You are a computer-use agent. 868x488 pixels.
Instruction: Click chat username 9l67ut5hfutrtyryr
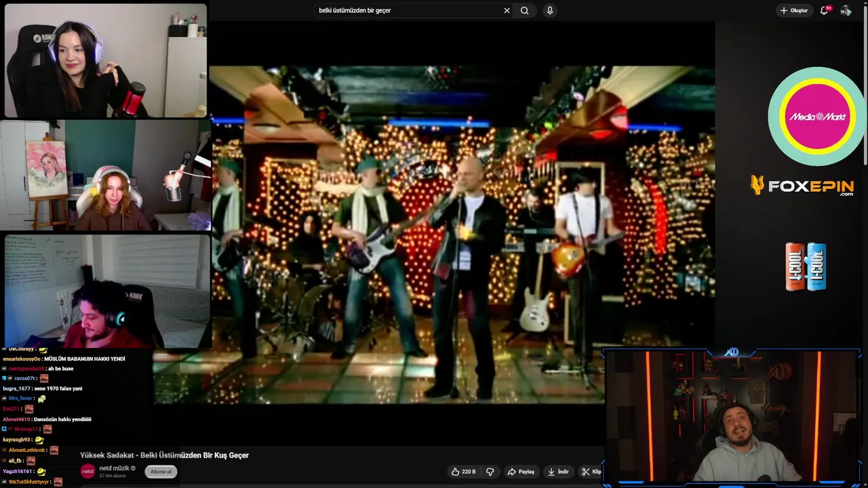pos(28,482)
